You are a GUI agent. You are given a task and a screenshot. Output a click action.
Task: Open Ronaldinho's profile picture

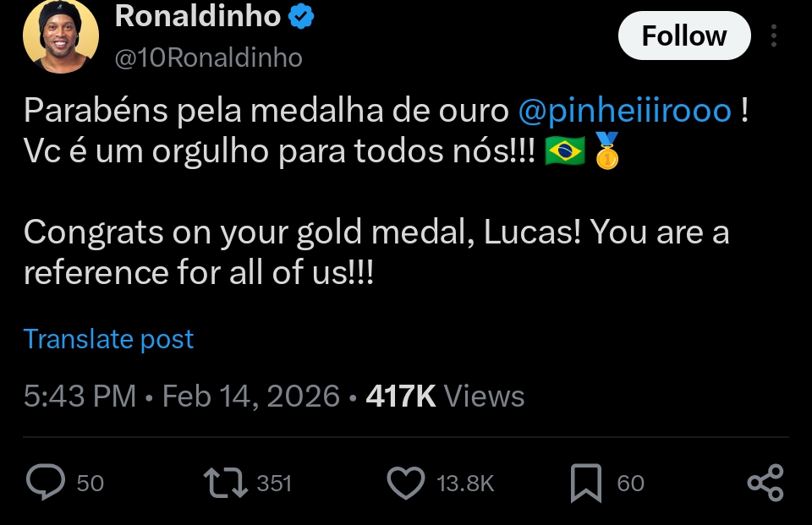point(60,36)
